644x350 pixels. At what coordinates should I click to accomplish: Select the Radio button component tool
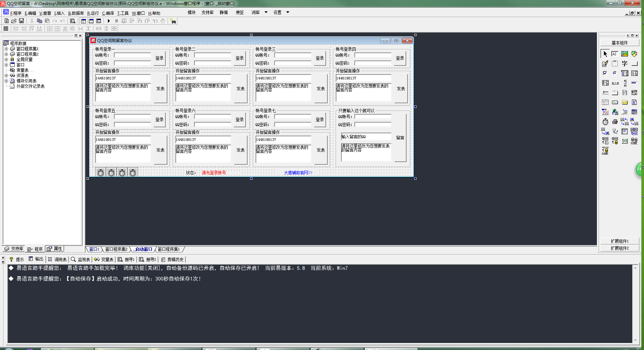615,73
